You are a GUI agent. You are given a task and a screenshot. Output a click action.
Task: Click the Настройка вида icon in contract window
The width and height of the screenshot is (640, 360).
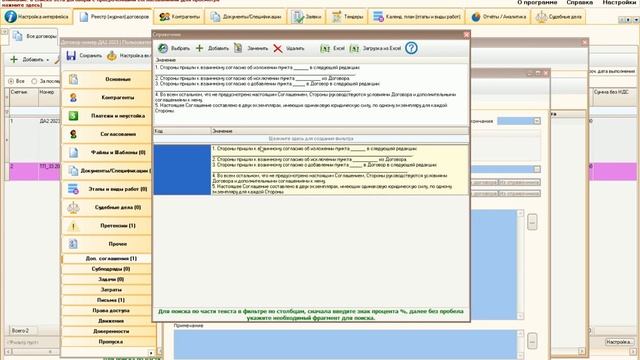111,56
